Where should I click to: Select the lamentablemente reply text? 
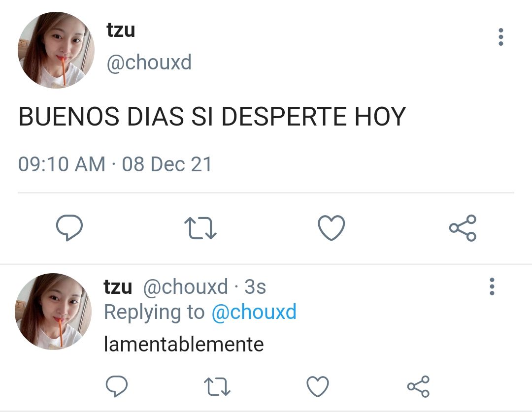coord(184,344)
